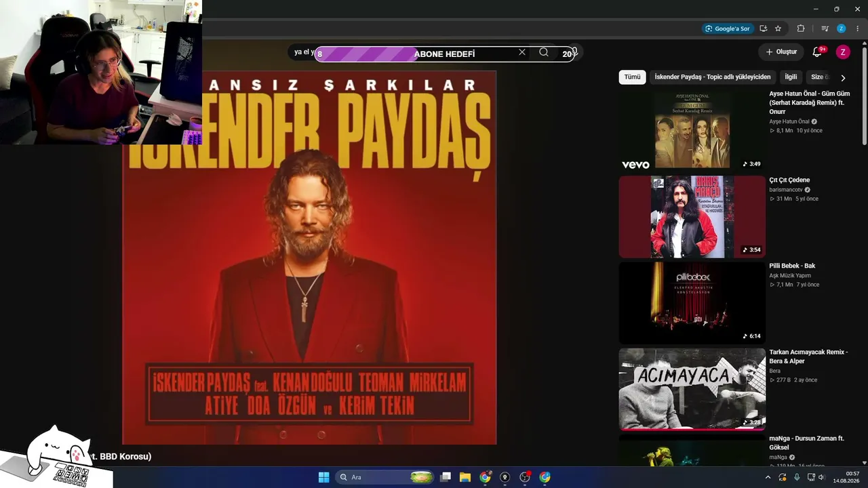
Task: Click the microphone tray icon
Action: (x=797, y=477)
